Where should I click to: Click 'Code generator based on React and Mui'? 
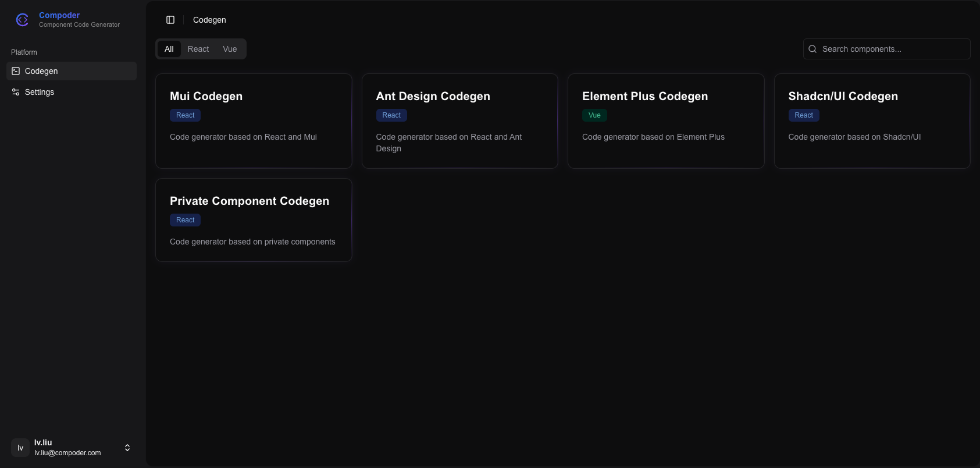[243, 137]
